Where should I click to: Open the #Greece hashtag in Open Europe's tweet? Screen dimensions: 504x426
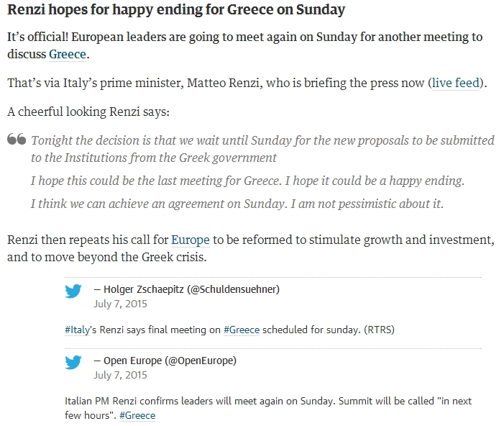pyautogui.click(x=137, y=415)
